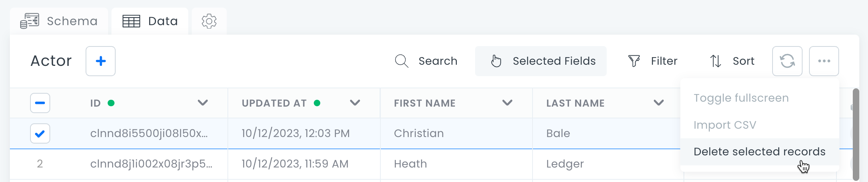
Task: Click the Schema database icon
Action: [x=30, y=21]
